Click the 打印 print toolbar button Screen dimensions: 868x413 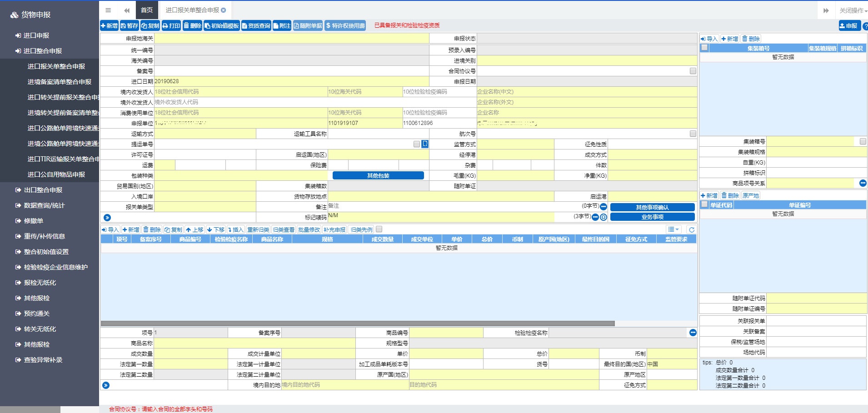[171, 25]
